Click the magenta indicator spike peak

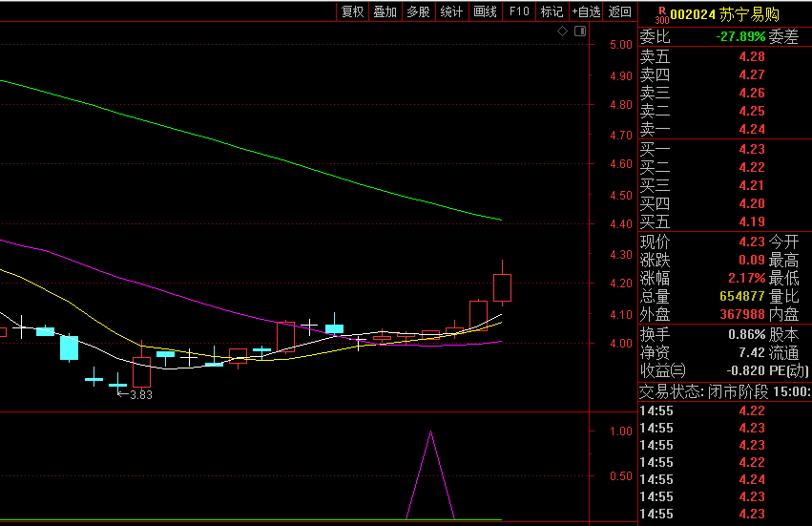431,432
